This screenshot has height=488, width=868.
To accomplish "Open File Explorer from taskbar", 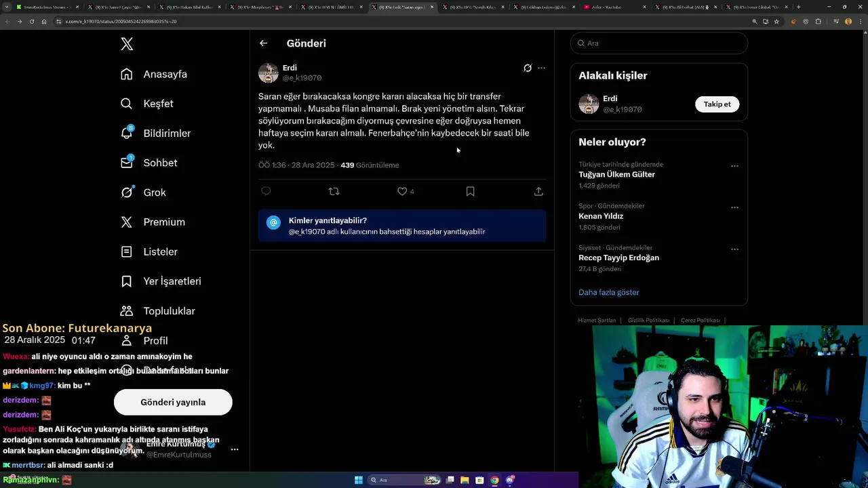I will tap(465, 480).
